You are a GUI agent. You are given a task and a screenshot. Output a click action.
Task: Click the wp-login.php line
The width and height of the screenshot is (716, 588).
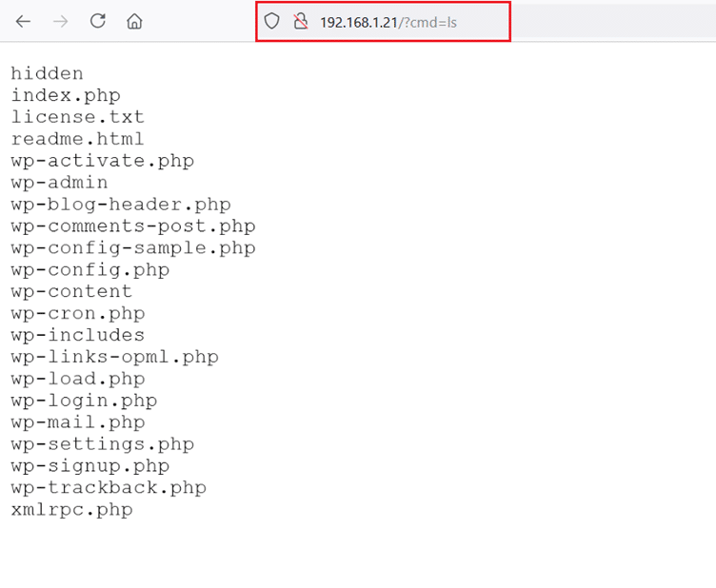[84, 402]
